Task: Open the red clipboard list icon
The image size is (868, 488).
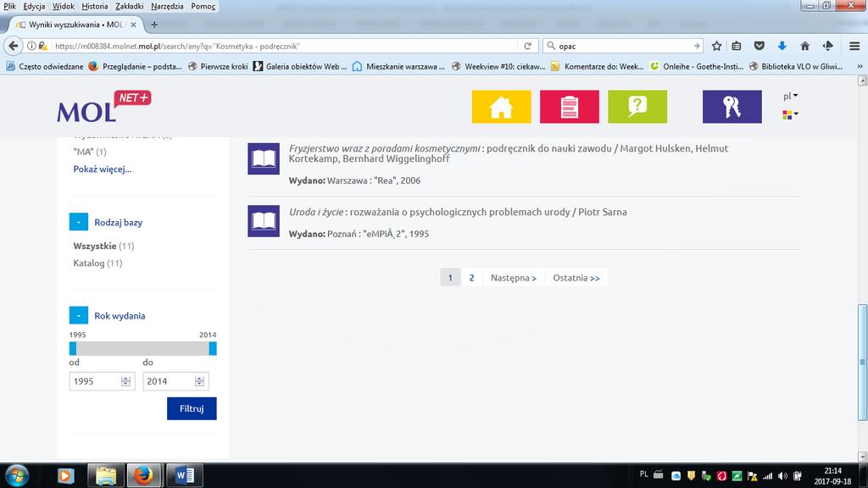Action: pos(569,106)
